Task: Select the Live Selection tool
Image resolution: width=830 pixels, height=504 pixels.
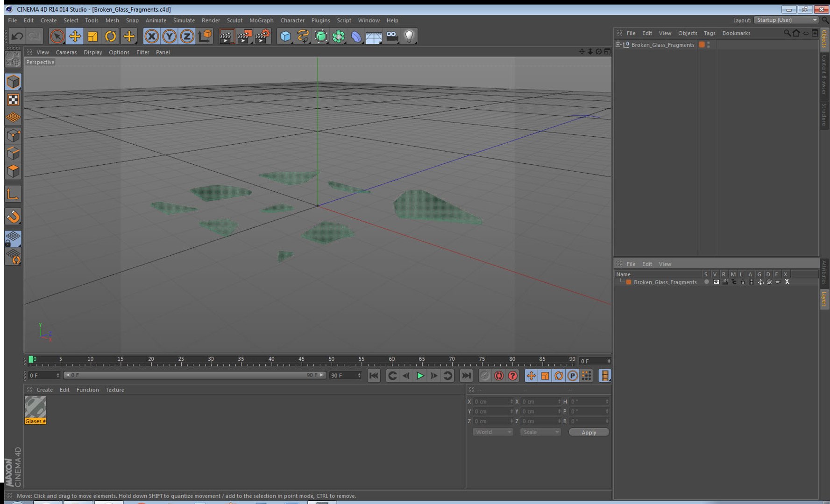Action: 57,36
